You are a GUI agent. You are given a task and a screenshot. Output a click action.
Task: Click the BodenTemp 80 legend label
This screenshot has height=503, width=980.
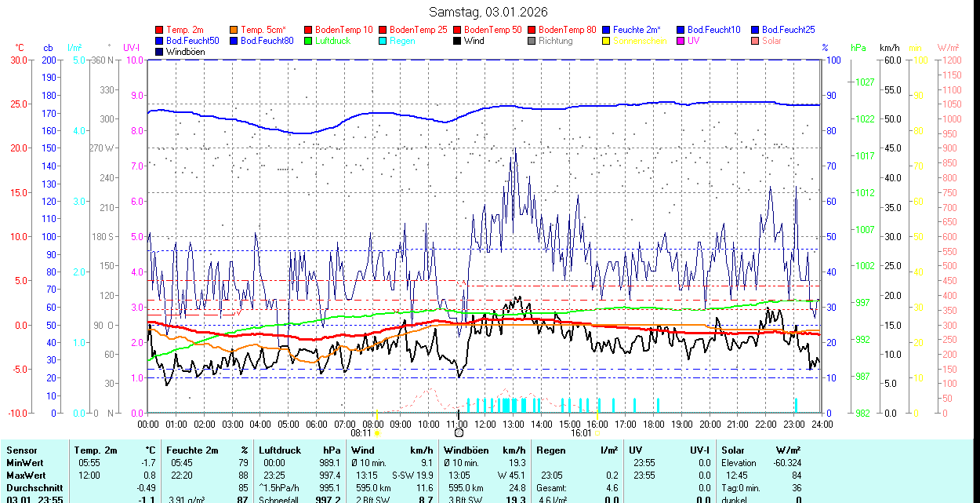click(x=568, y=30)
